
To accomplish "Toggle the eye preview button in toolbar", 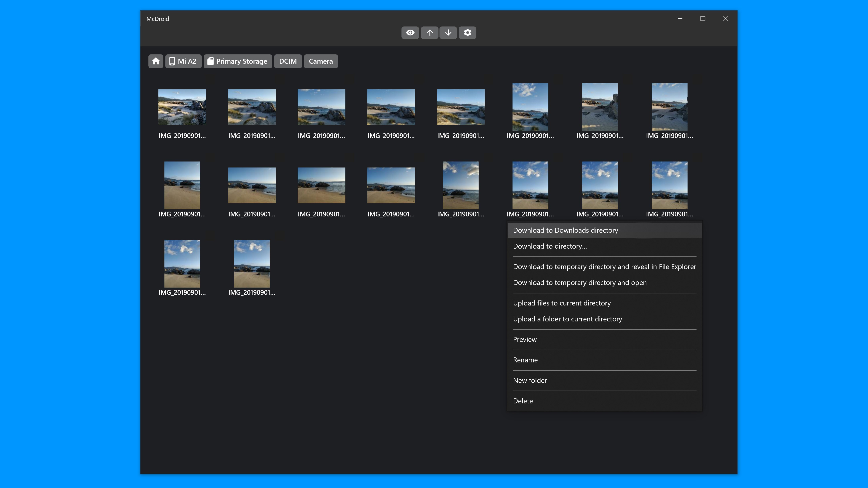I will (410, 33).
